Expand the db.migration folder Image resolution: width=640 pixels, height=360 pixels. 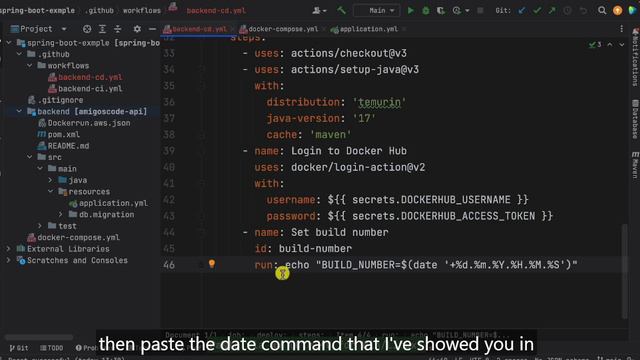pos(61,214)
